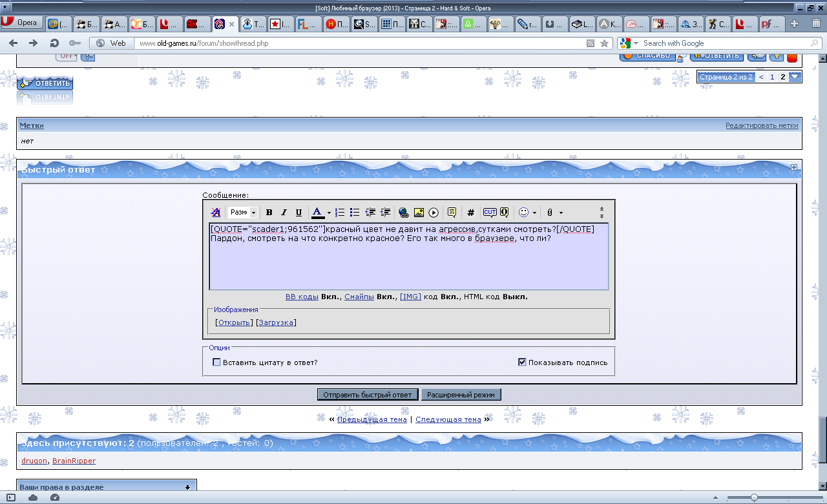Expand the attachments dropdown arrow

[x=561, y=213]
